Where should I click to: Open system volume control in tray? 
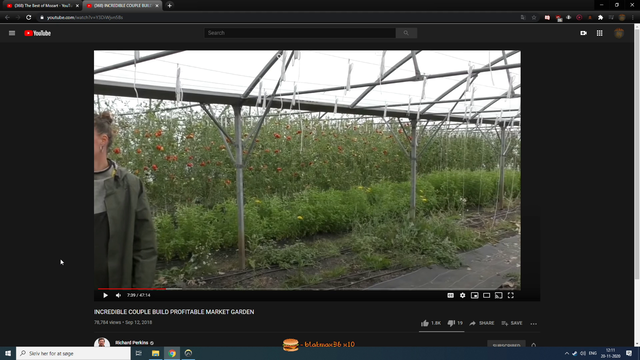click(x=583, y=353)
